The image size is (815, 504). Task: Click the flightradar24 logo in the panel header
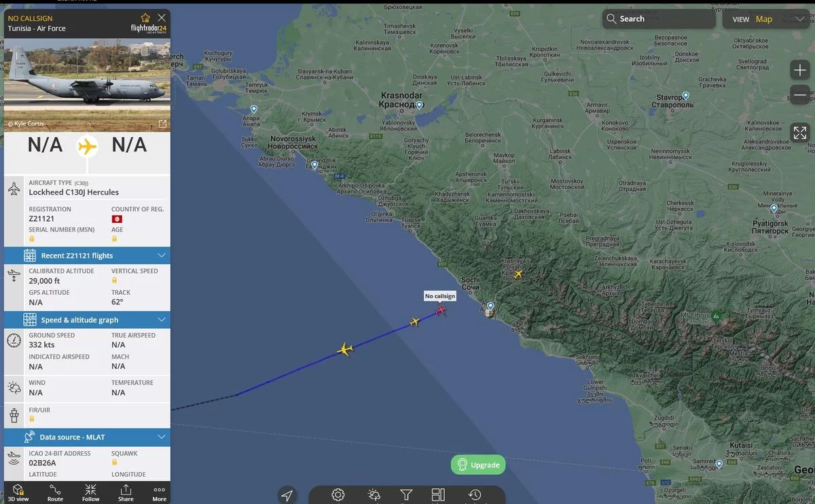tap(149, 29)
